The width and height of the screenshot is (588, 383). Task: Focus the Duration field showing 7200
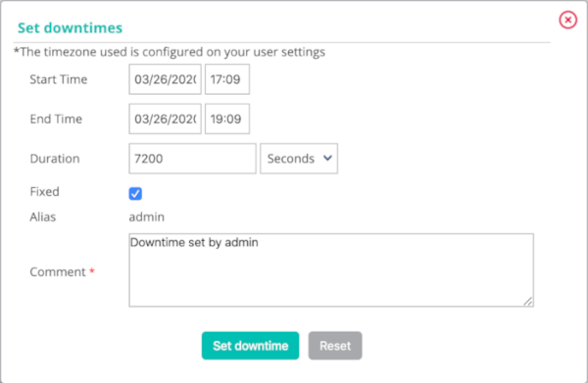click(x=192, y=159)
